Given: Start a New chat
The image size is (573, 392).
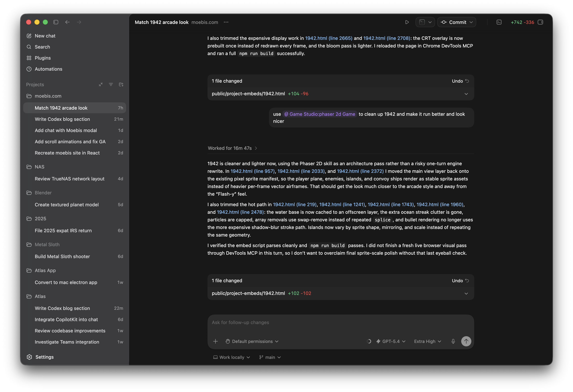Looking at the screenshot, I should 41,36.
